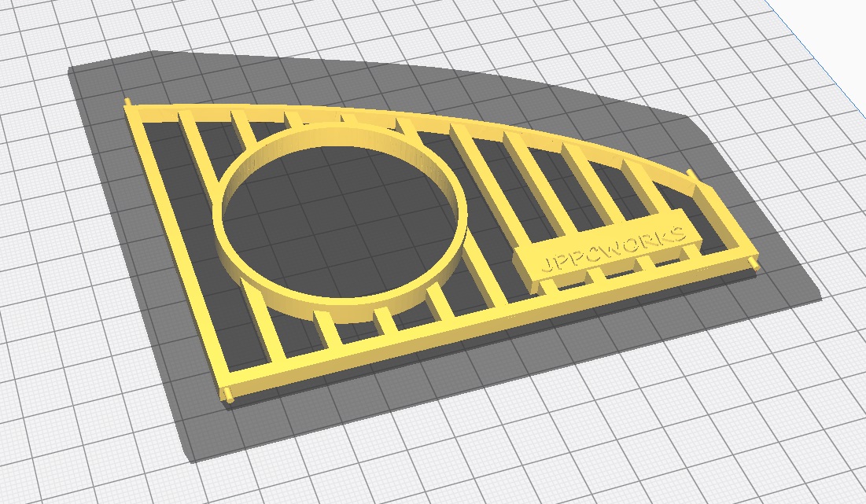
Task: Click the vertical slat nearest the frame's left edge
Action: tap(200, 157)
